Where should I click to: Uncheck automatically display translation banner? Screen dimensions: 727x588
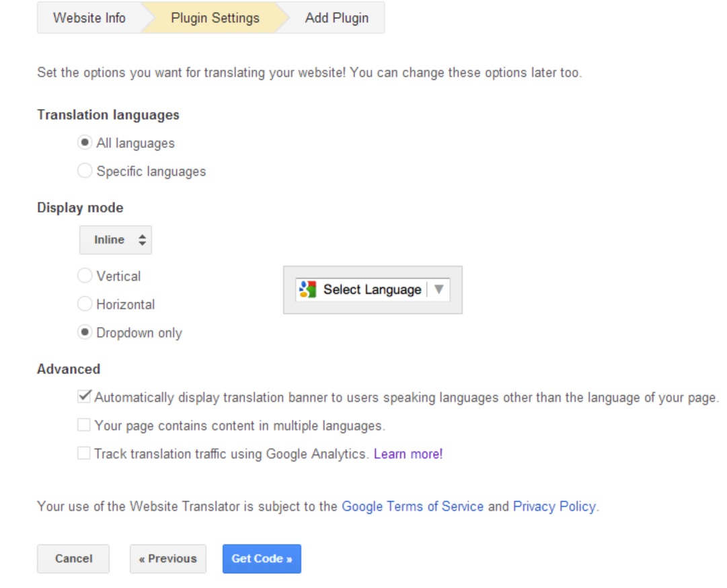84,397
